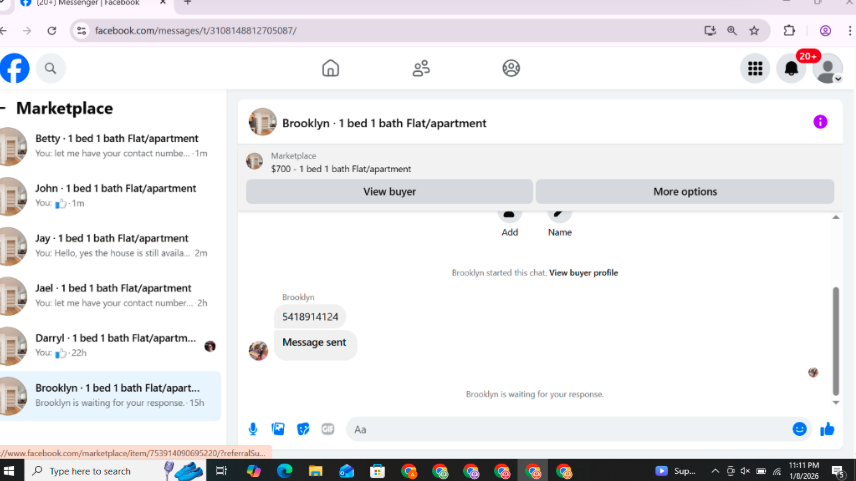Image resolution: width=856 pixels, height=481 pixels.
Task: View site information icon in address bar
Action: point(81,31)
